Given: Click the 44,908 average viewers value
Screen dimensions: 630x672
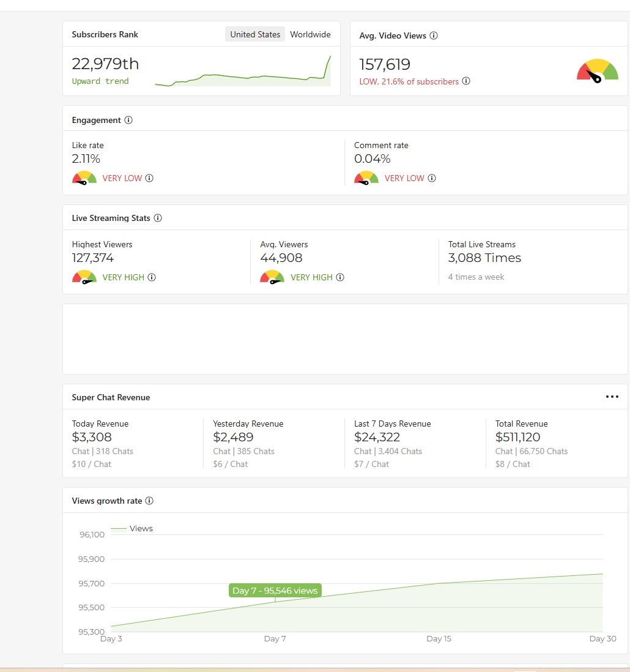Looking at the screenshot, I should coord(281,258).
